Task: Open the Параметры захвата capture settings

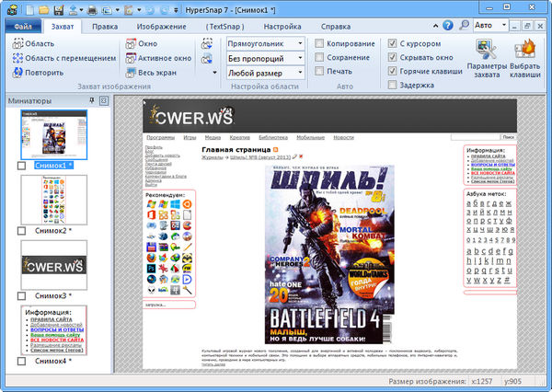Action: [x=485, y=59]
